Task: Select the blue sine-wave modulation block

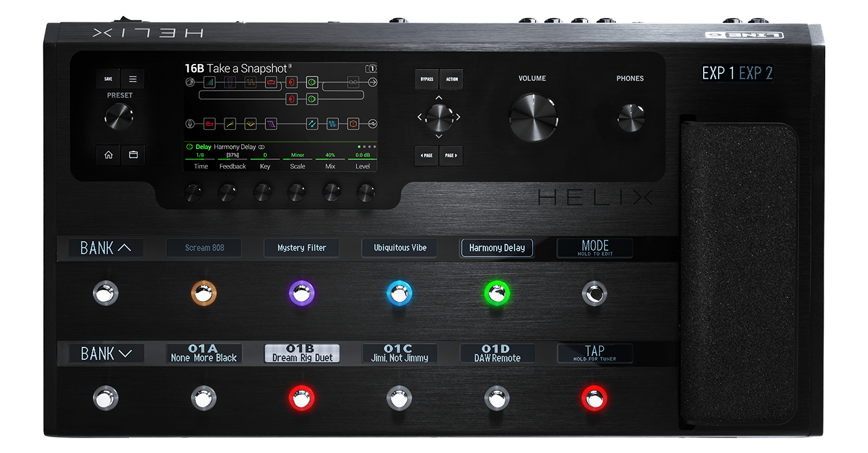Action: point(332,123)
